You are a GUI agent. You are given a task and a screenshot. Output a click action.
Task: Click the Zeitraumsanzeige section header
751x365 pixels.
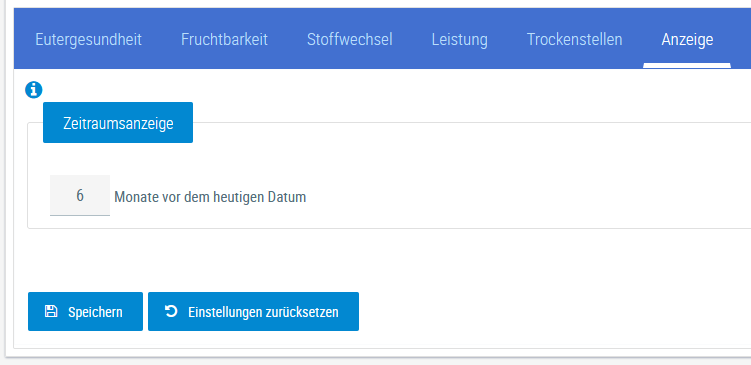(118, 123)
